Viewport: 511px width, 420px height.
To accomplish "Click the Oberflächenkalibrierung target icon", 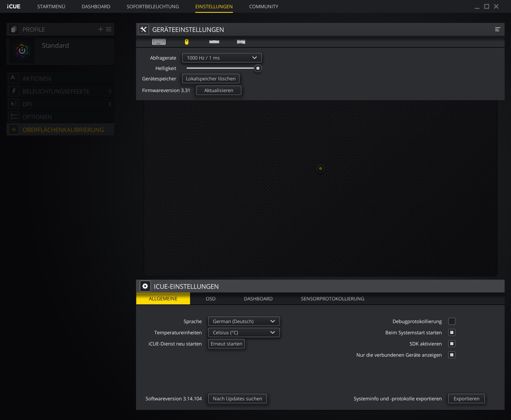I will point(14,130).
